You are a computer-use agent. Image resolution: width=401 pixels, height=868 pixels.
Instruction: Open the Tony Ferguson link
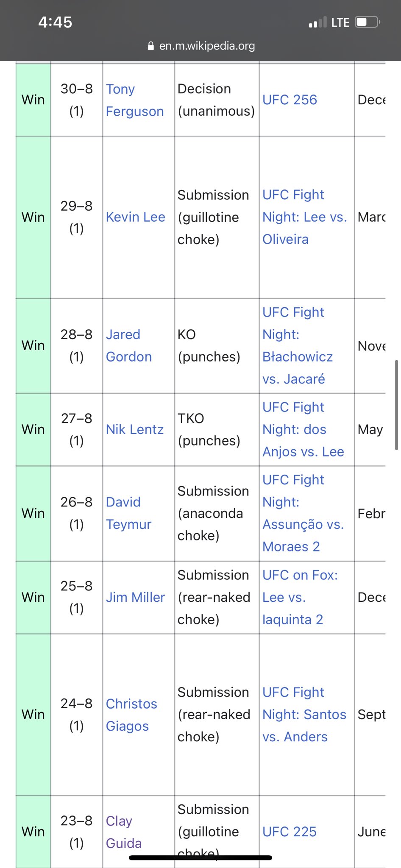(x=135, y=100)
